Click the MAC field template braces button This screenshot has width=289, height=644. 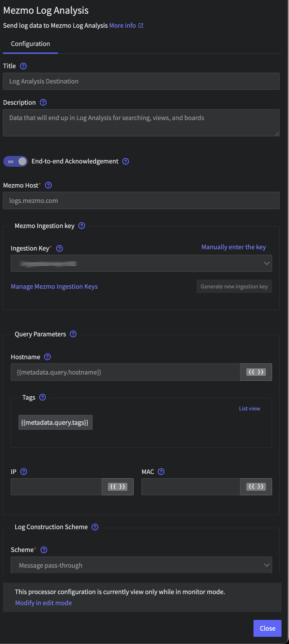[256, 487]
